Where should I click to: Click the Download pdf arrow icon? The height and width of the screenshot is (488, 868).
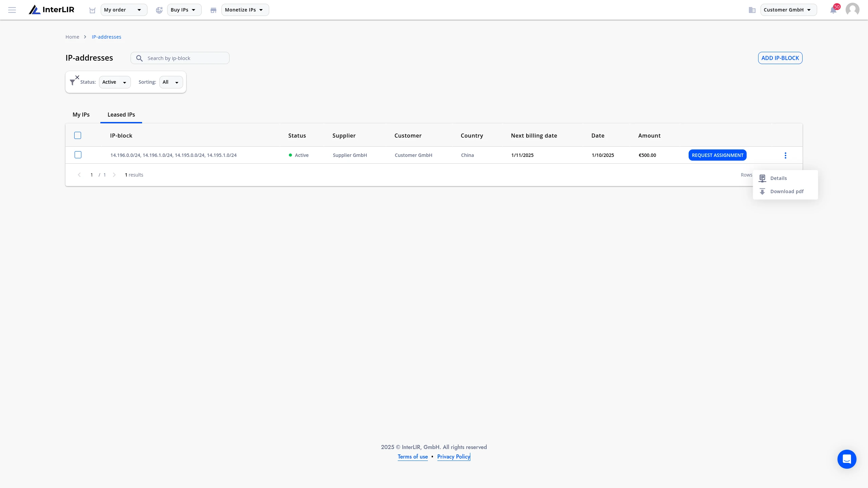[x=762, y=191]
